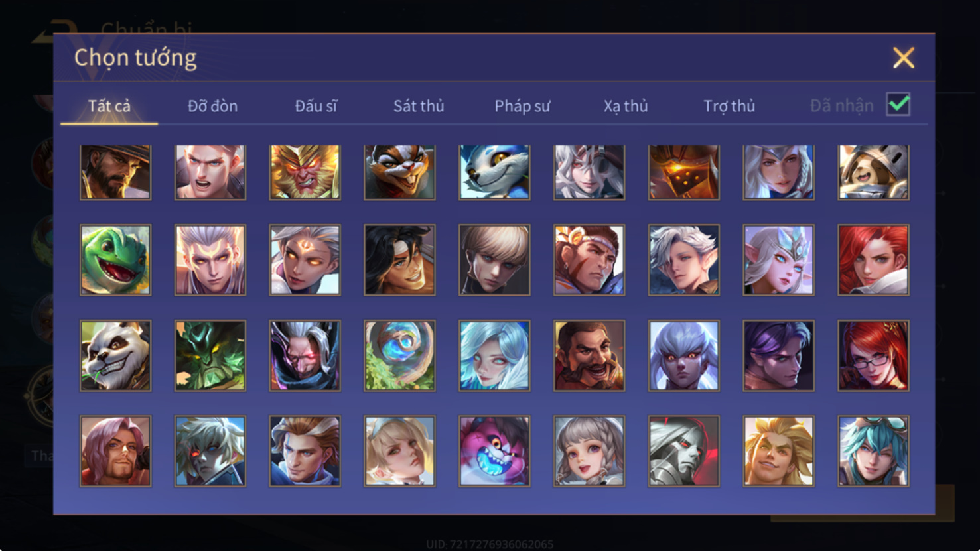This screenshot has height=551, width=980.
Task: Select the armored dog hero portrait
Action: [x=873, y=172]
